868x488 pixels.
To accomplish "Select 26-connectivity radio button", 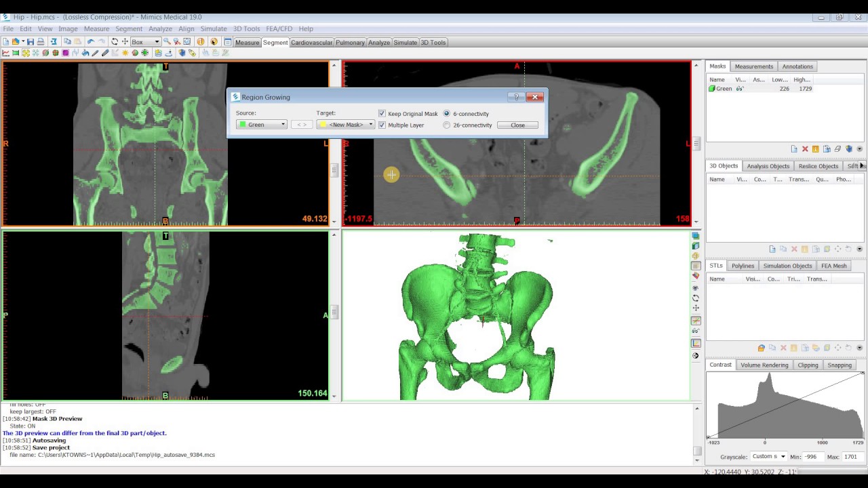I will pyautogui.click(x=446, y=125).
